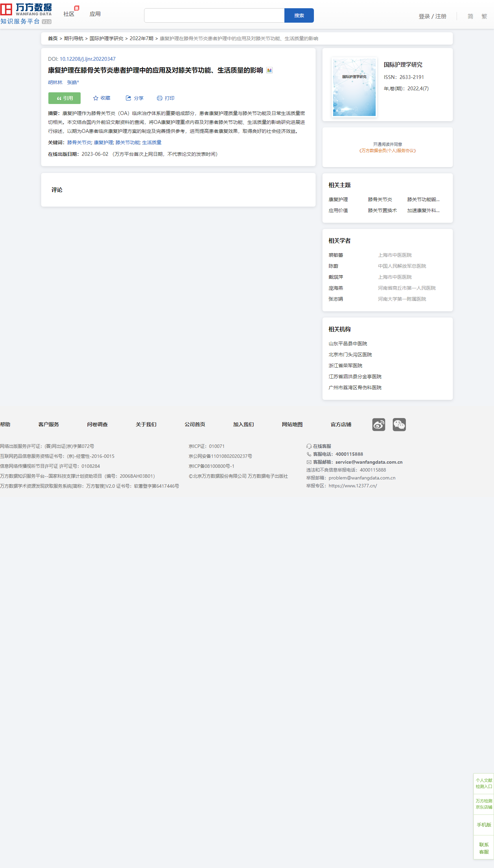Open 手机版 floating button
Viewport: 494px width, 868px height.
pos(484,825)
